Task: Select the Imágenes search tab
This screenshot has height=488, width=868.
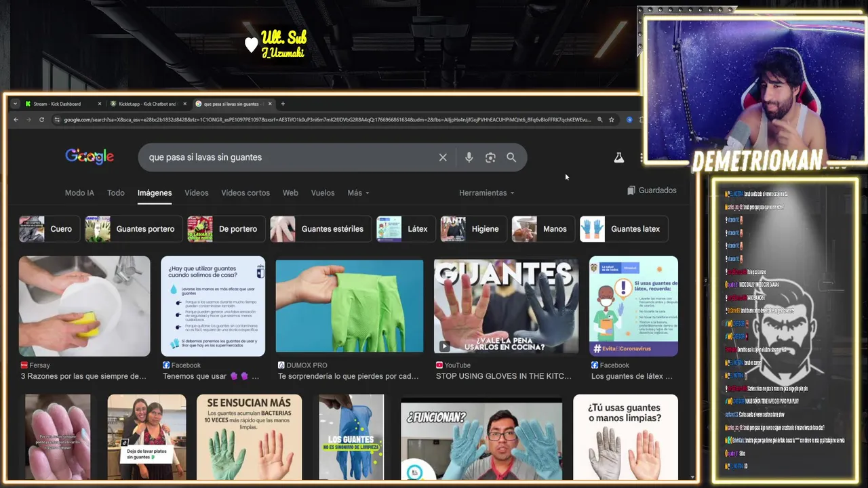Action: coord(155,193)
